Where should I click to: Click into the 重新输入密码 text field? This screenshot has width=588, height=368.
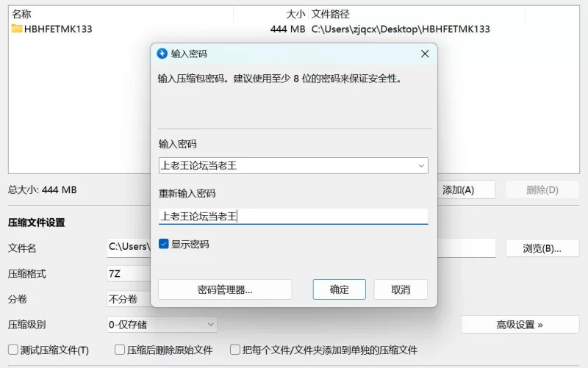point(293,216)
